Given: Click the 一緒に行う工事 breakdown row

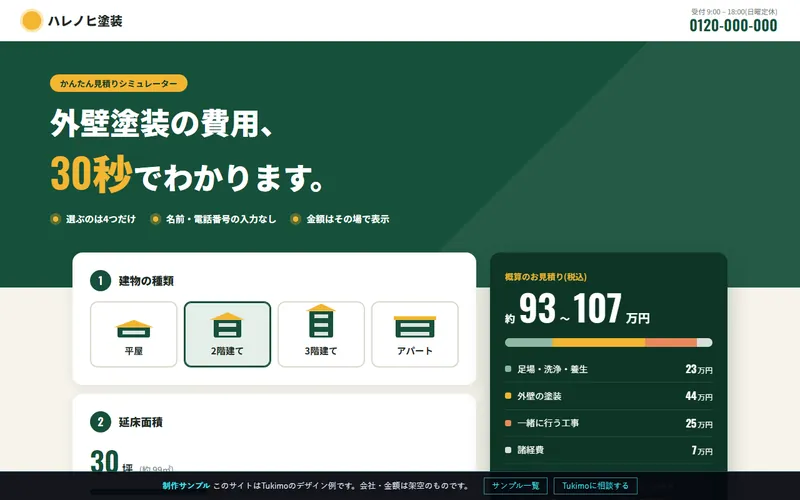Looking at the screenshot, I should (608, 423).
